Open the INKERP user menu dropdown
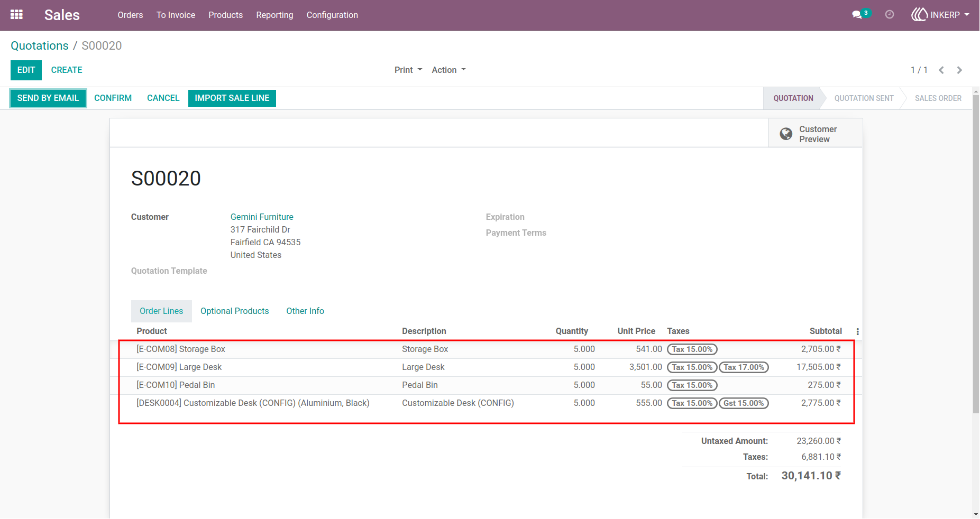 click(x=940, y=15)
